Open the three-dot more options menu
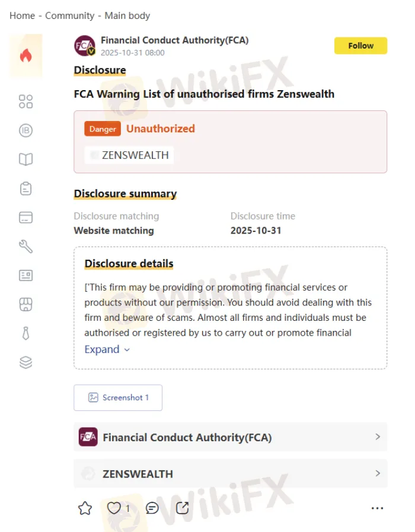This screenshot has height=532, width=415. [377, 508]
